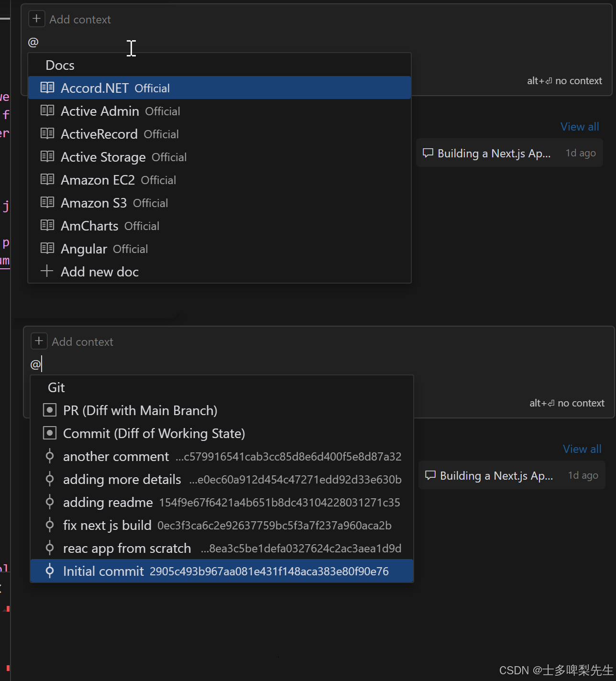Image resolution: width=616 pixels, height=681 pixels.
Task: Click hash 0ec3f3ca6c2e92637759bc5f3a7f237a960aca2b
Action: click(x=275, y=526)
